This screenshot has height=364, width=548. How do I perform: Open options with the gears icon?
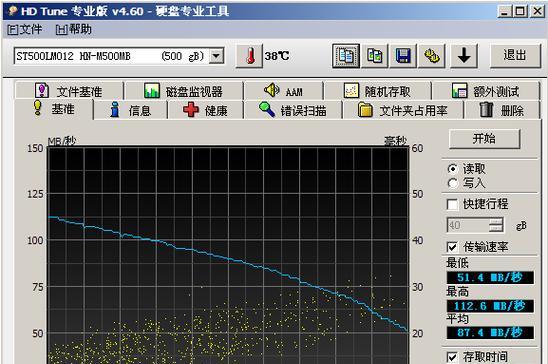point(432,56)
